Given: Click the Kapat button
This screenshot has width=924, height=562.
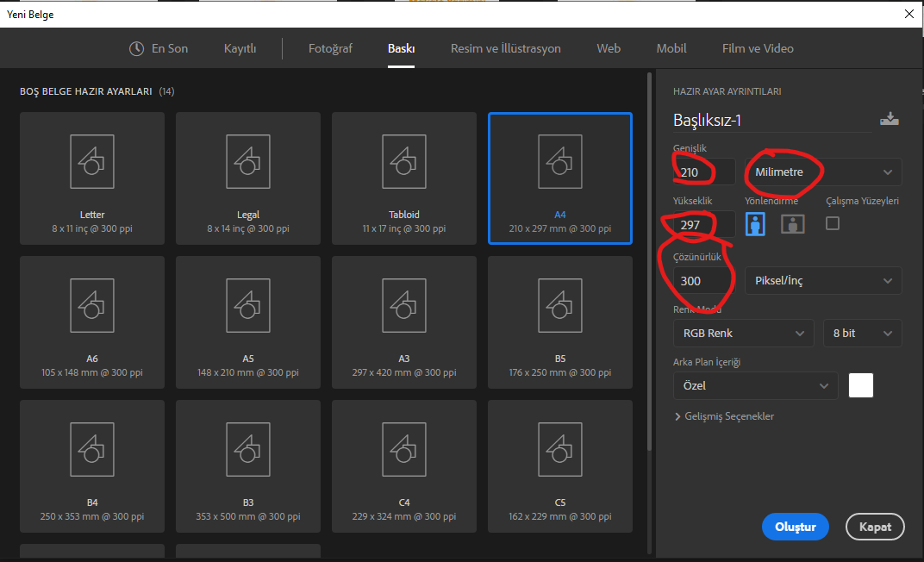Looking at the screenshot, I should (x=875, y=527).
